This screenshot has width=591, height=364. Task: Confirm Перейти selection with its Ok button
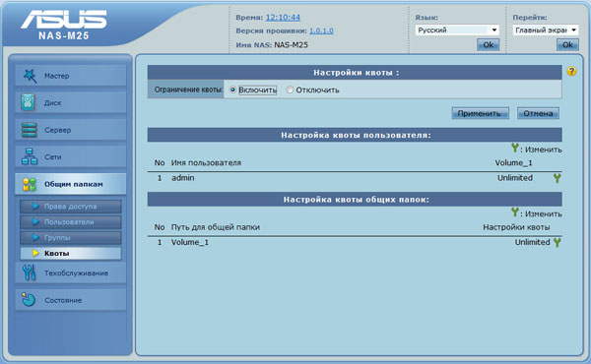(567, 45)
